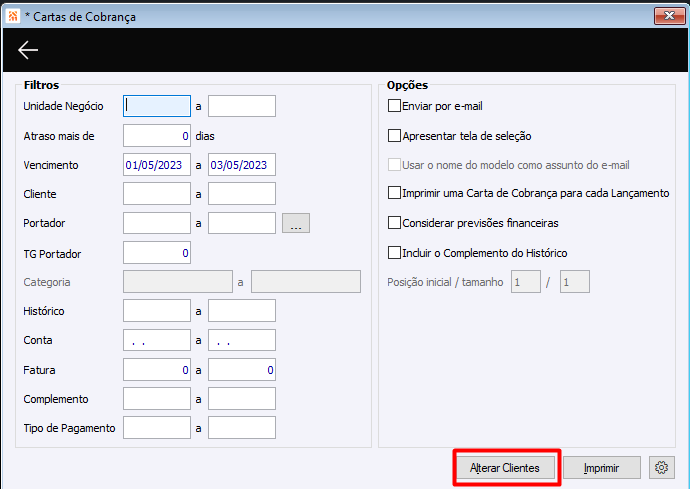
Task: Select Vencimento start date 01/05/2023
Action: coord(157,165)
